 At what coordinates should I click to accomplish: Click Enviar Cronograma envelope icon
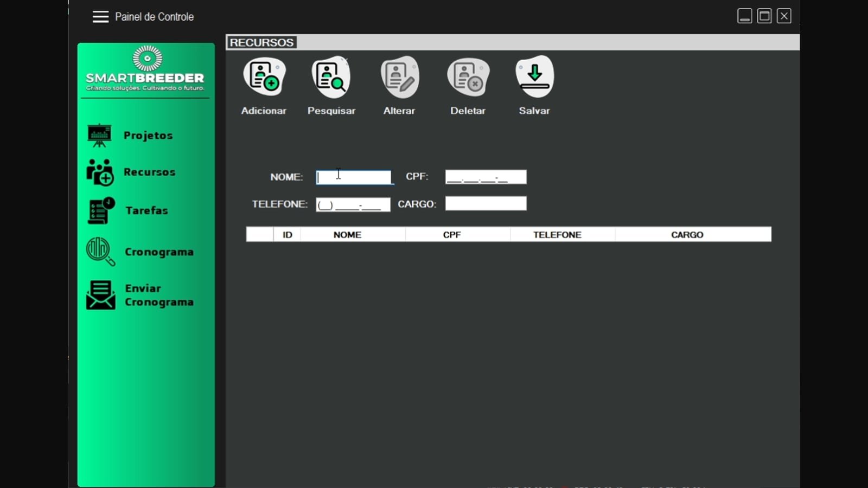pyautogui.click(x=101, y=295)
